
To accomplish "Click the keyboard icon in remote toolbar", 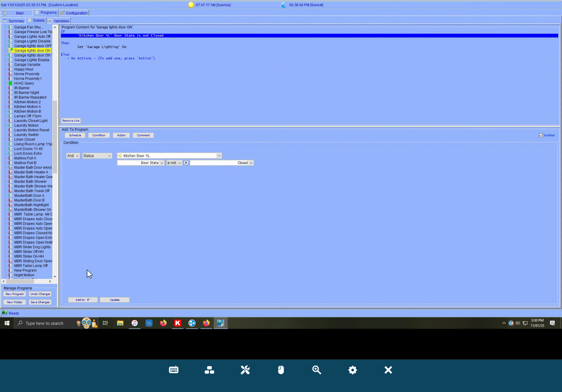I will click(174, 370).
